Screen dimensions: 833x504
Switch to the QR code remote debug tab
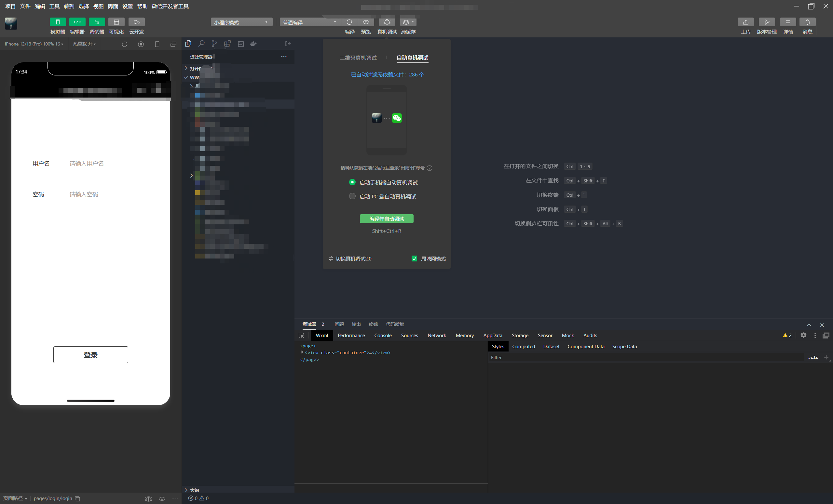[x=358, y=58]
